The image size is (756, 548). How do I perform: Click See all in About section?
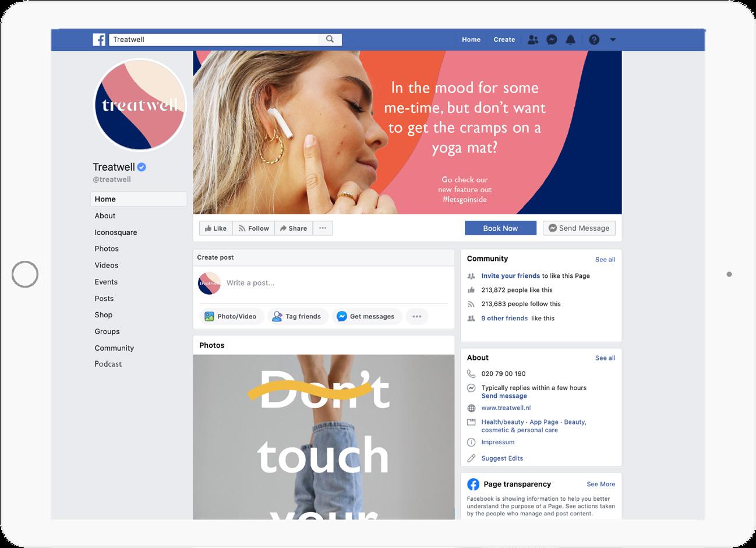[605, 358]
